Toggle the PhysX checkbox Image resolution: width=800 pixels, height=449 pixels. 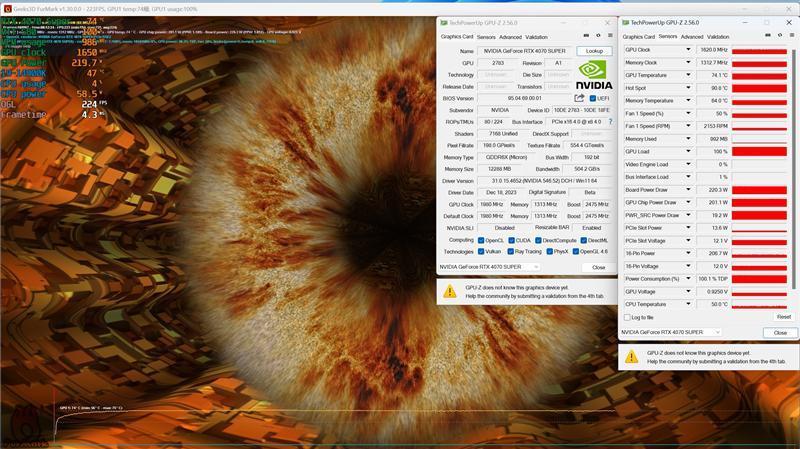click(549, 252)
